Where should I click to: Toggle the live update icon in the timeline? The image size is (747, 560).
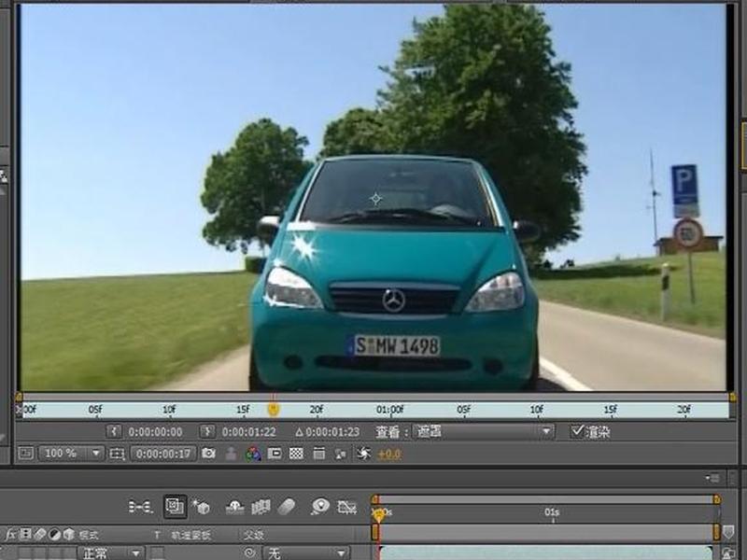175,506
